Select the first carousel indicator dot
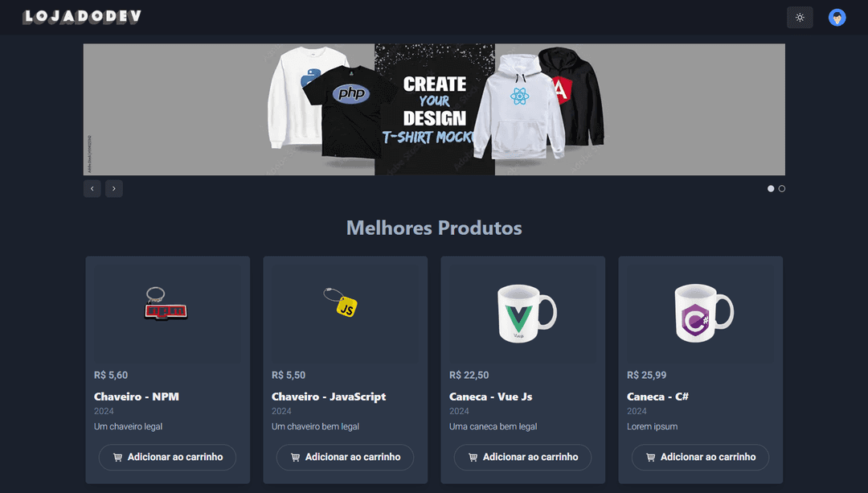Image resolution: width=868 pixels, height=493 pixels. pos(771,188)
